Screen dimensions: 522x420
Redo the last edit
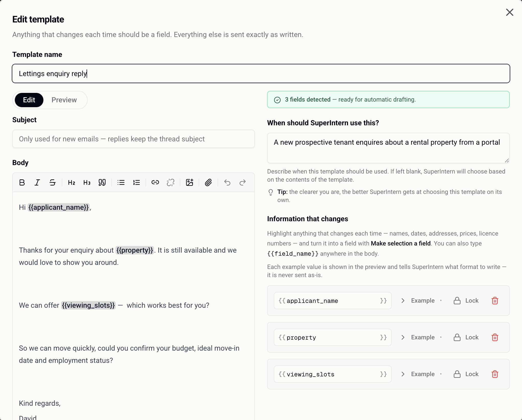point(243,182)
